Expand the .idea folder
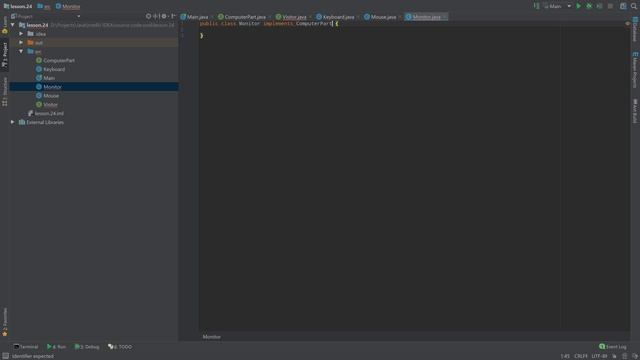This screenshot has width=640, height=360. 21,33
